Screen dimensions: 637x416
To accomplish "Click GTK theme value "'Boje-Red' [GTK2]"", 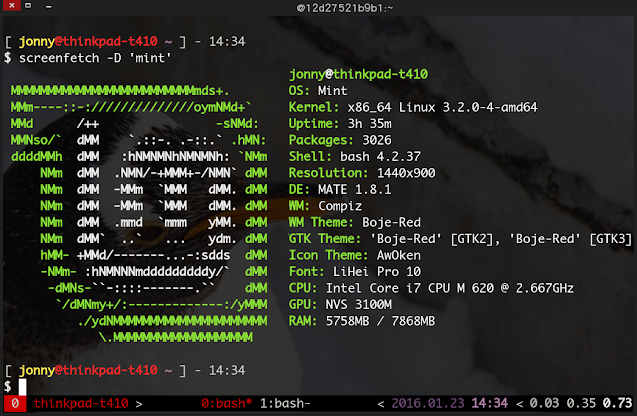I will click(x=435, y=239).
